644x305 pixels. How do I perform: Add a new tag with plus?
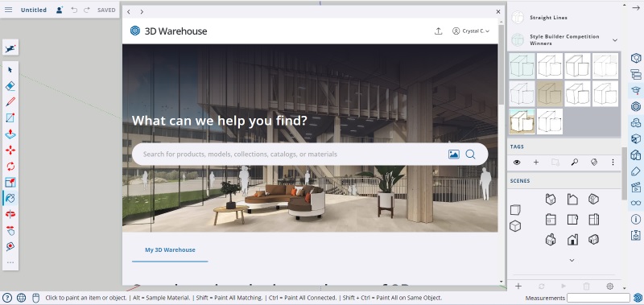tap(536, 162)
